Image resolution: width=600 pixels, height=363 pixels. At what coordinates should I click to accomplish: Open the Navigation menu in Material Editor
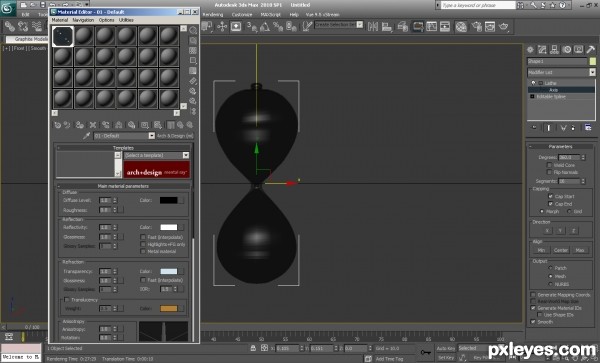click(83, 20)
